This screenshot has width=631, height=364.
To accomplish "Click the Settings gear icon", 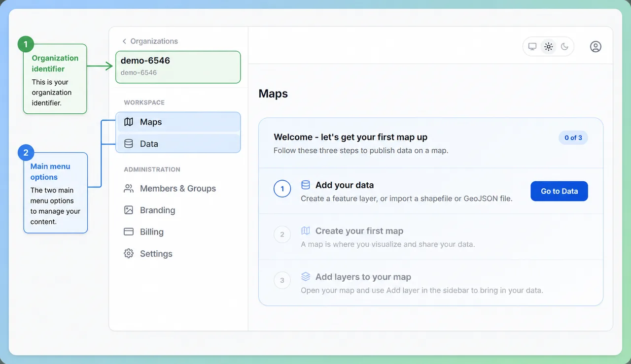I will [x=129, y=254].
